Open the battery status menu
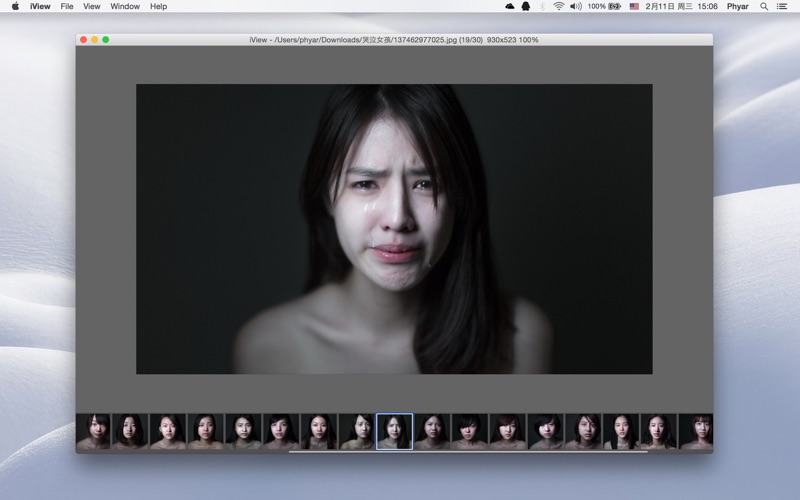The image size is (800, 500). [x=615, y=6]
